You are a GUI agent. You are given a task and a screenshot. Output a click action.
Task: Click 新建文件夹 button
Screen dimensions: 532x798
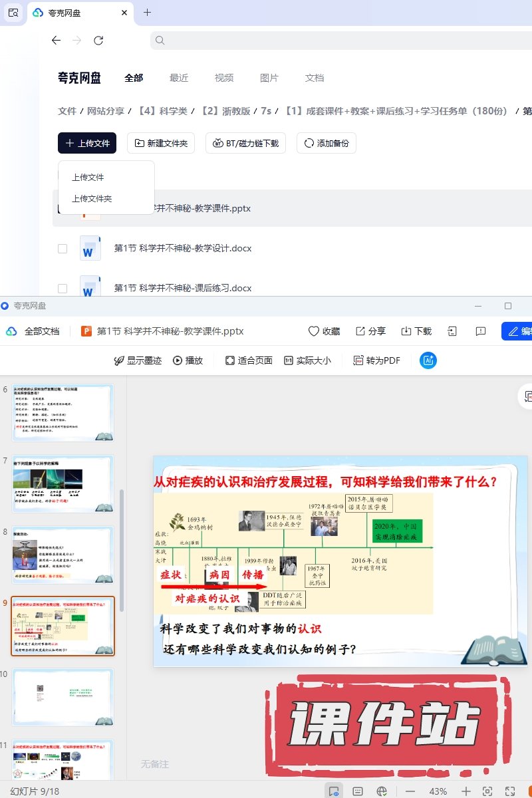[161, 143]
